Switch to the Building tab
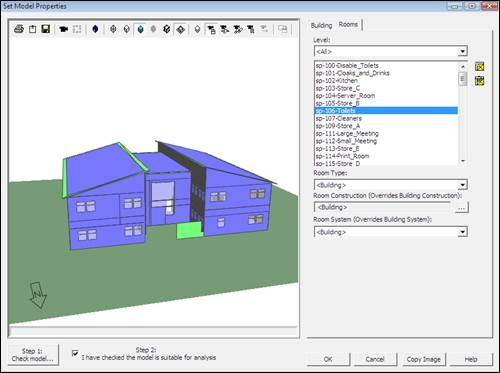This screenshot has height=373, width=500. (x=321, y=25)
